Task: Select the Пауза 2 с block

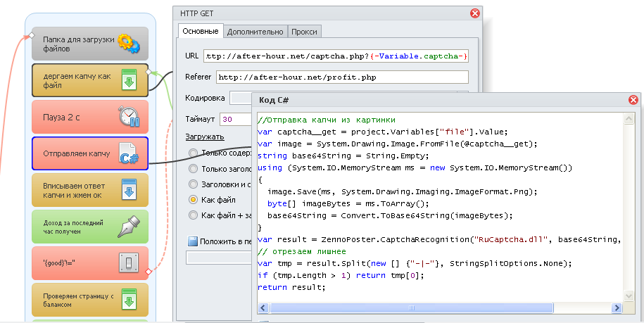Action: (90, 117)
